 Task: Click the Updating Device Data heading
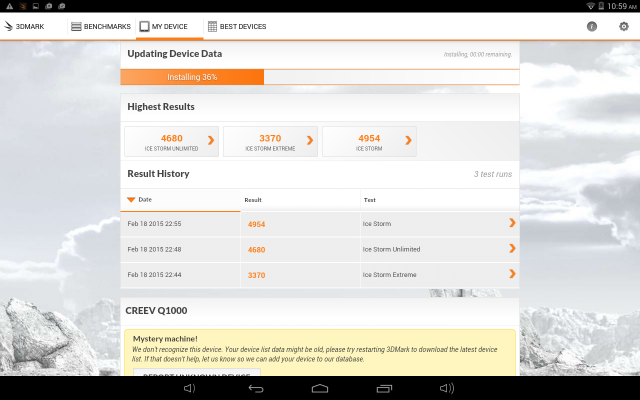click(175, 54)
